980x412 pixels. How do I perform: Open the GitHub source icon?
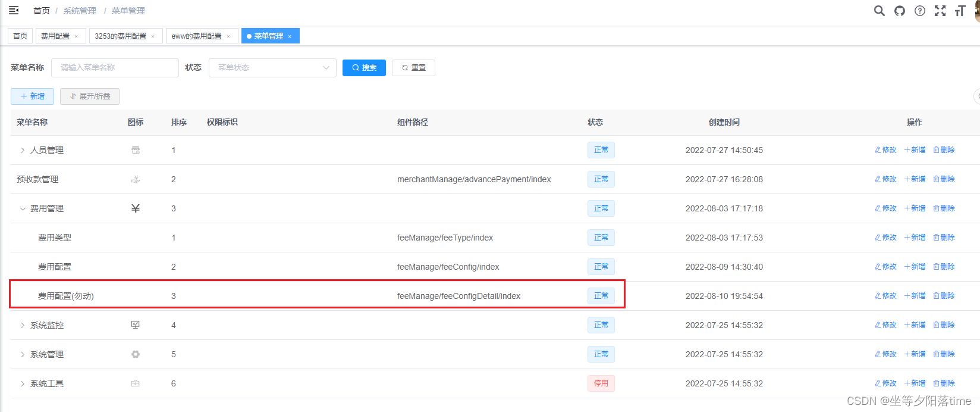click(900, 11)
